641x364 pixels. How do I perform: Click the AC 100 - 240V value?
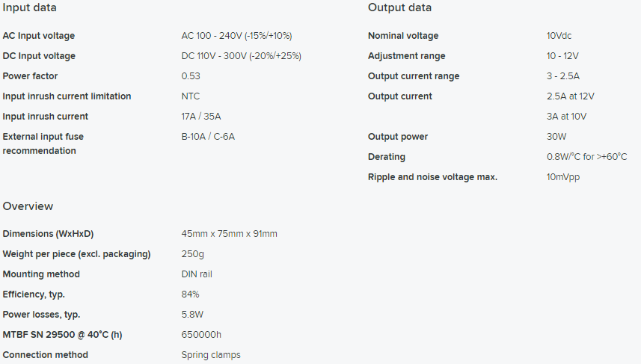236,36
